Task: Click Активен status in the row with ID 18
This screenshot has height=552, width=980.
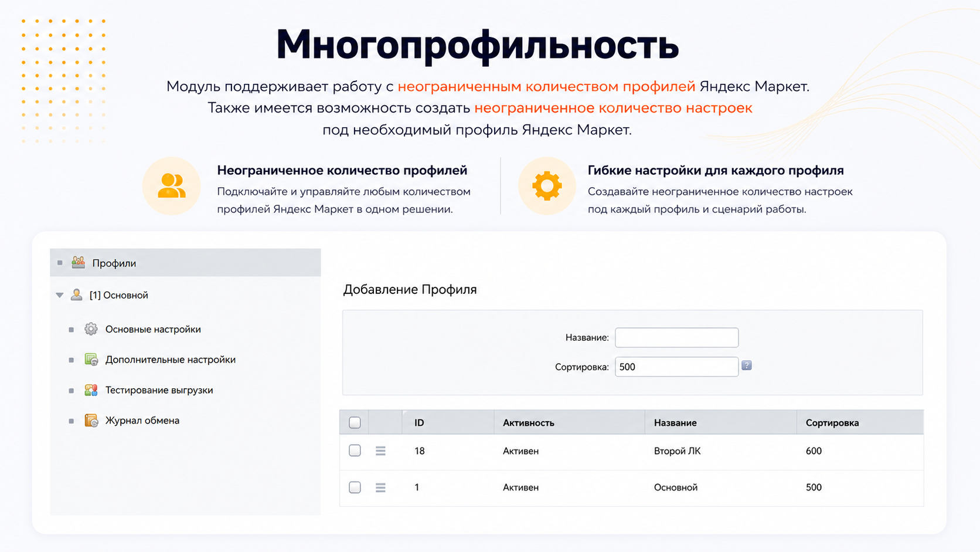Action: pos(520,451)
